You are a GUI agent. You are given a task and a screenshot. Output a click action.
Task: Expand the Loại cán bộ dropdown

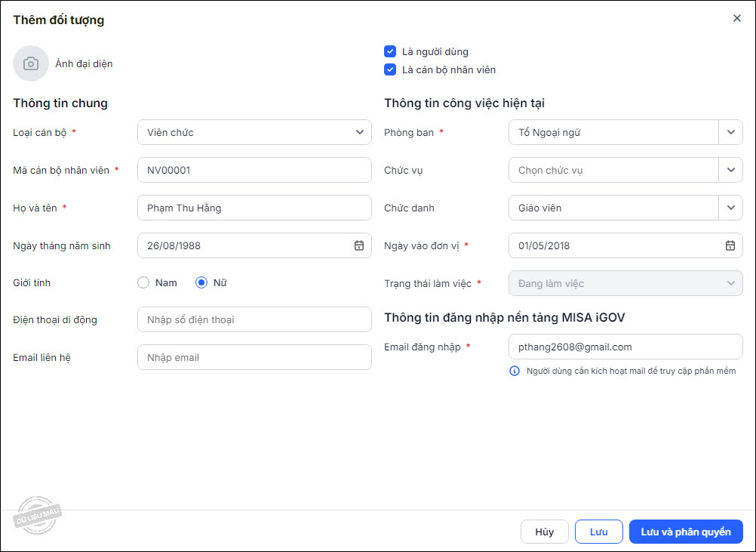[x=359, y=132]
